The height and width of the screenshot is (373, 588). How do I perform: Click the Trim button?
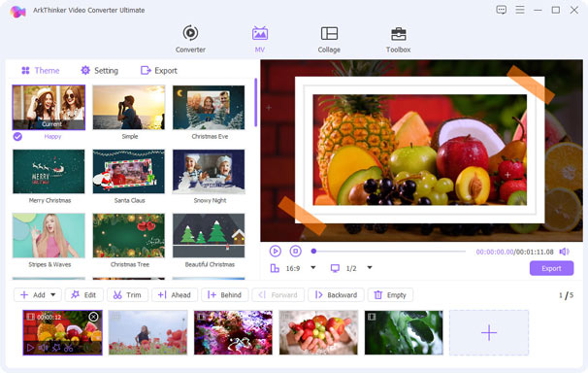pyautogui.click(x=127, y=295)
